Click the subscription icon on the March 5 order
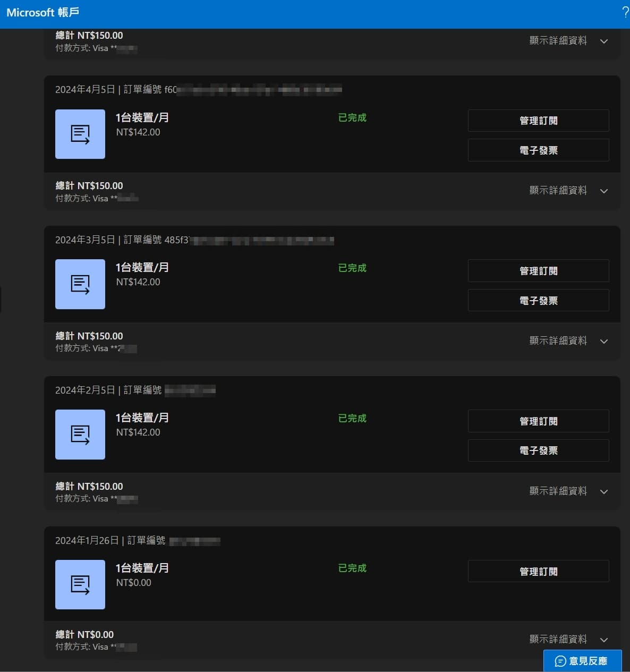Screen dimensions: 630x672 [x=80, y=284]
